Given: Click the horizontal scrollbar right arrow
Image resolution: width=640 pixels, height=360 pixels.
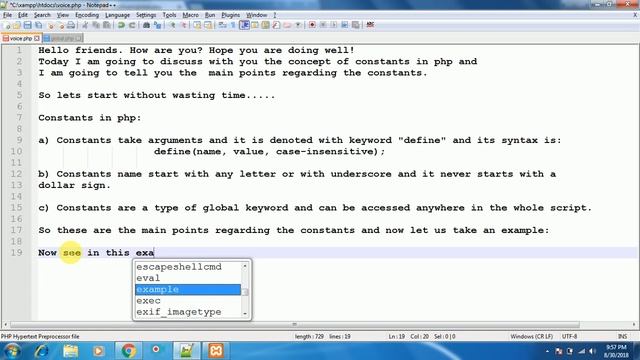Looking at the screenshot, I should click(x=634, y=324).
